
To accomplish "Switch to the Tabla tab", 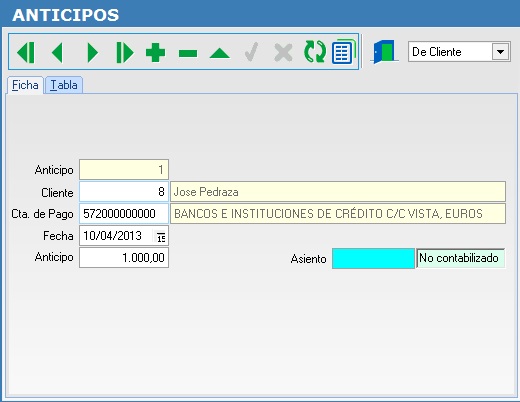I will point(64,85).
